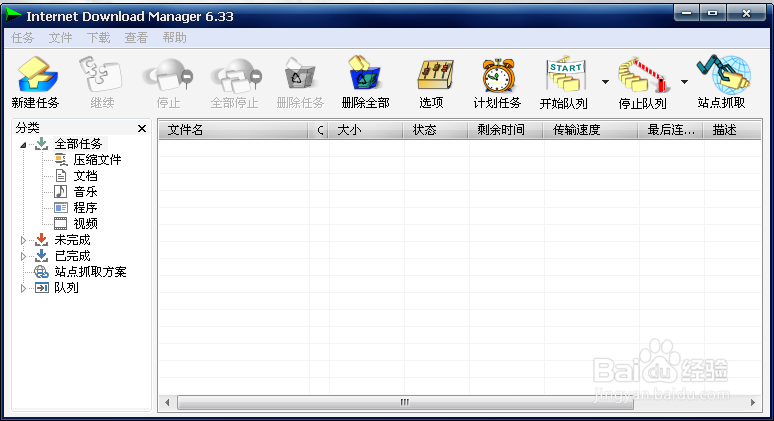Sort by 状态 column header
The image size is (774, 421).
pyautogui.click(x=436, y=130)
